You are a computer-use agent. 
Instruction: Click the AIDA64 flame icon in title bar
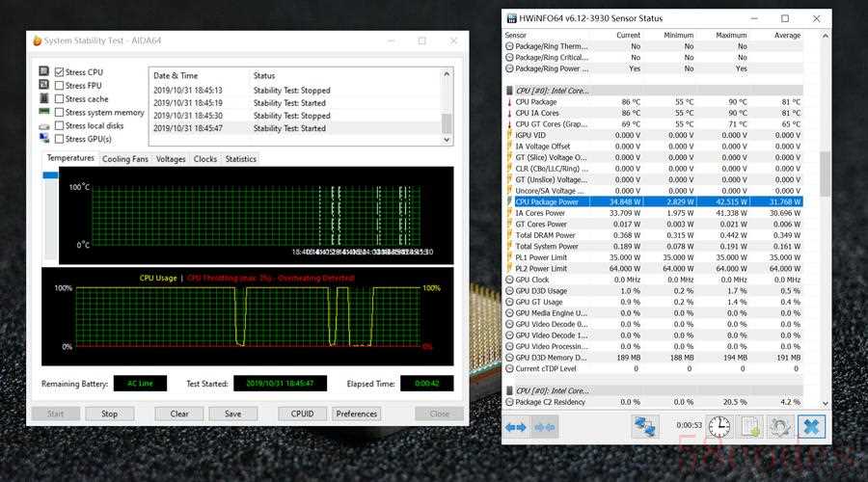click(38, 40)
